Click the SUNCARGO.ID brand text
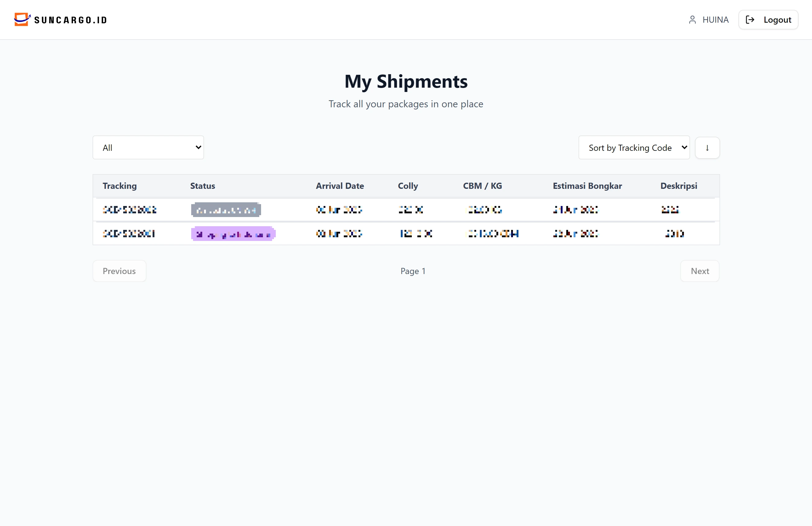Screen dimensions: 812x526 [x=70, y=20]
